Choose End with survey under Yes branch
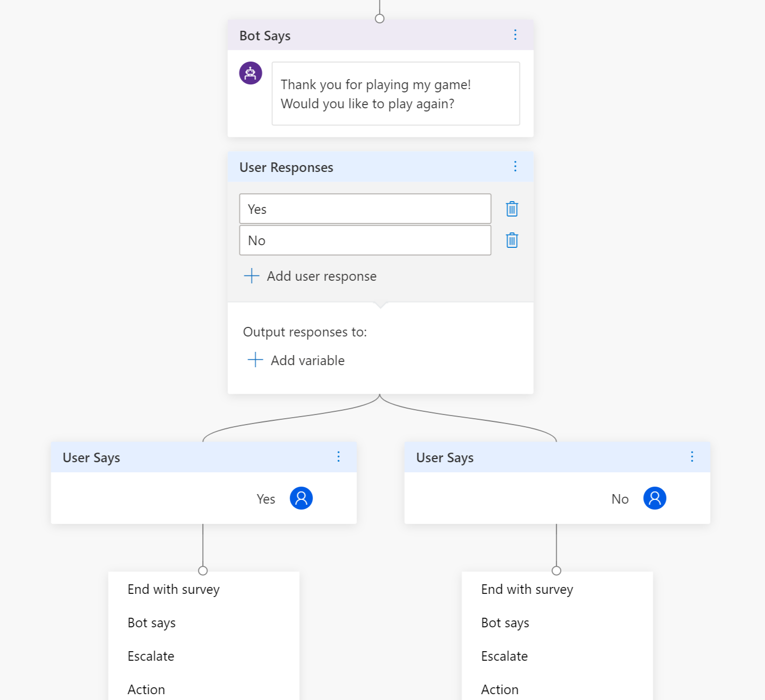The height and width of the screenshot is (700, 765). (x=174, y=590)
